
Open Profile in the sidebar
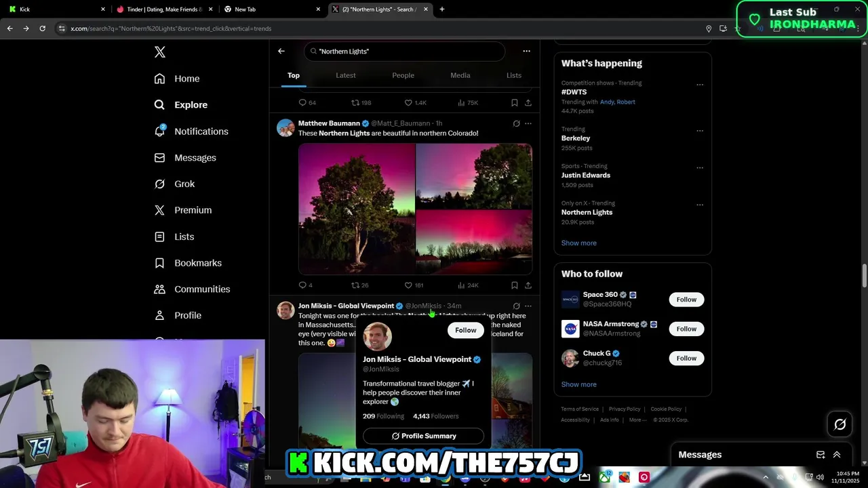point(178,316)
